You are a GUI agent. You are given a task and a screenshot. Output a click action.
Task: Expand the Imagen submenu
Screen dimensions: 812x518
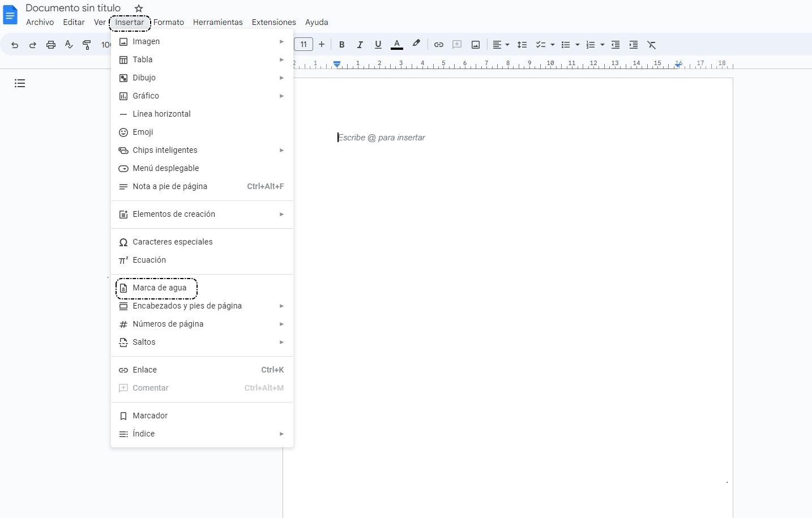tap(202, 41)
